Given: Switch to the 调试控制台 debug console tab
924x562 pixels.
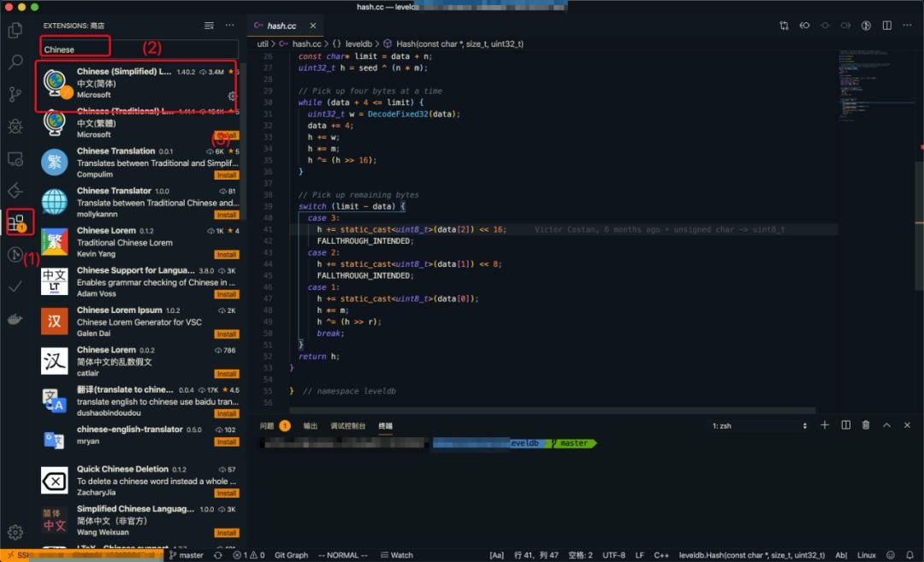Looking at the screenshot, I should tap(347, 425).
